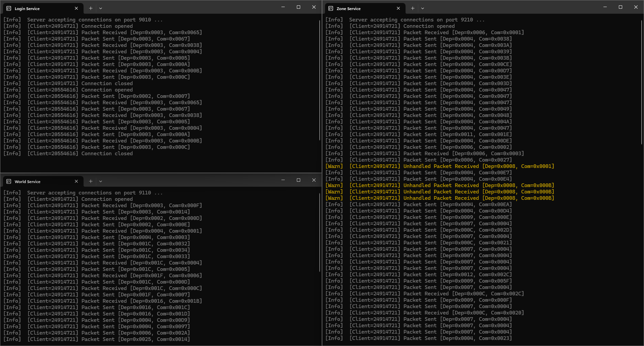Maximize the Login Service window

tap(299, 7)
